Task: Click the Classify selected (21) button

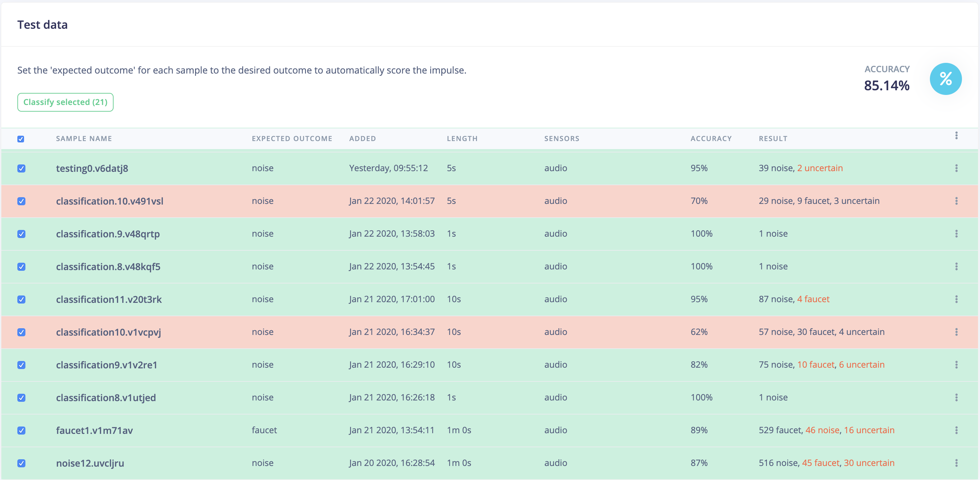Action: coord(65,102)
